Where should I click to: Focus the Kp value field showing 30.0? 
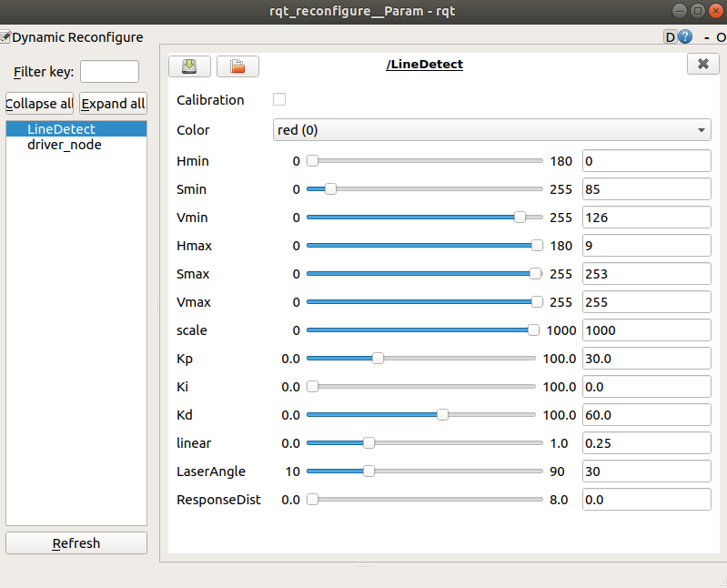tap(646, 359)
